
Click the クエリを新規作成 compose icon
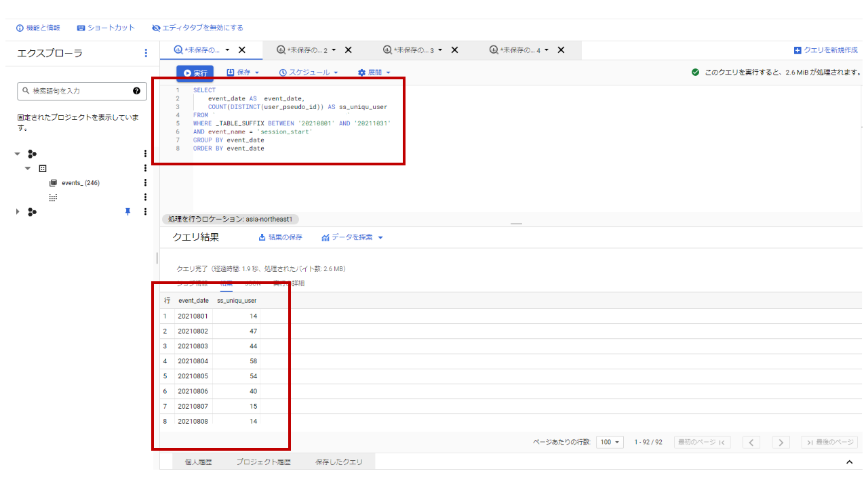pos(797,49)
